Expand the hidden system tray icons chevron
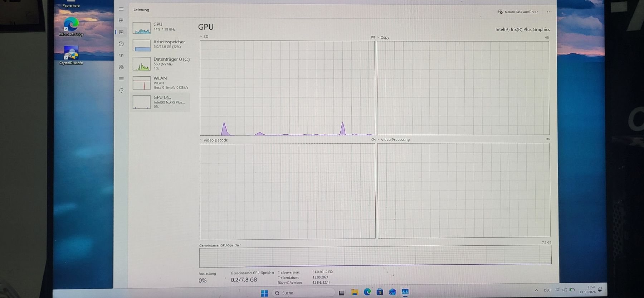Viewport: 644px width, 298px height. pos(536,290)
